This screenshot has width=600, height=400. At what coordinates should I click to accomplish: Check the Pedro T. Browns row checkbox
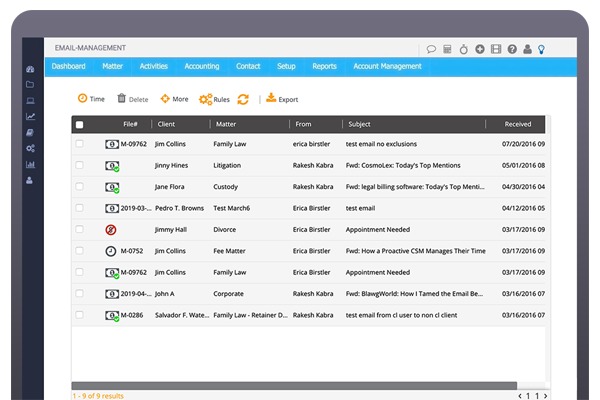coord(79,208)
